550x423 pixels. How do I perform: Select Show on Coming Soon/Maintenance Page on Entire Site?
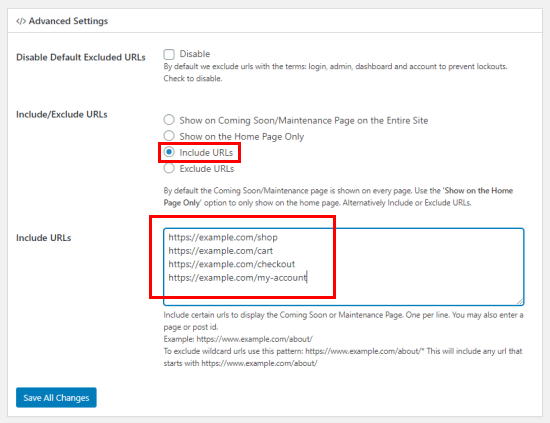coord(169,120)
